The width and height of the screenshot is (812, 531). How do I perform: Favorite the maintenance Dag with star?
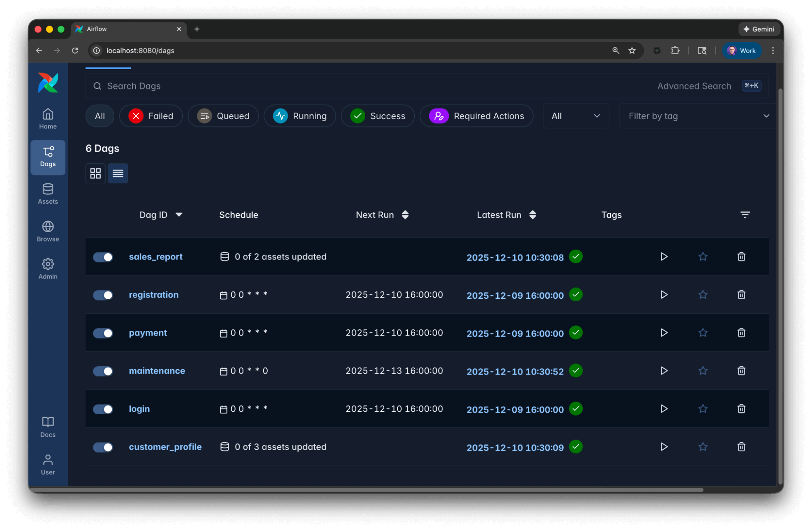703,371
